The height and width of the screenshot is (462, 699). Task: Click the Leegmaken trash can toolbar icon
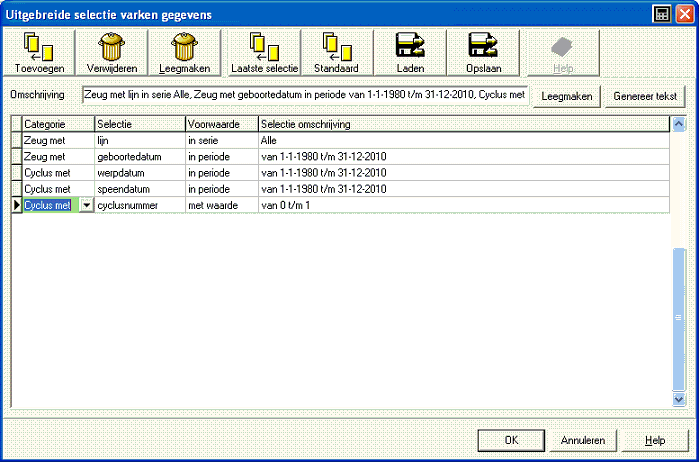click(x=185, y=53)
